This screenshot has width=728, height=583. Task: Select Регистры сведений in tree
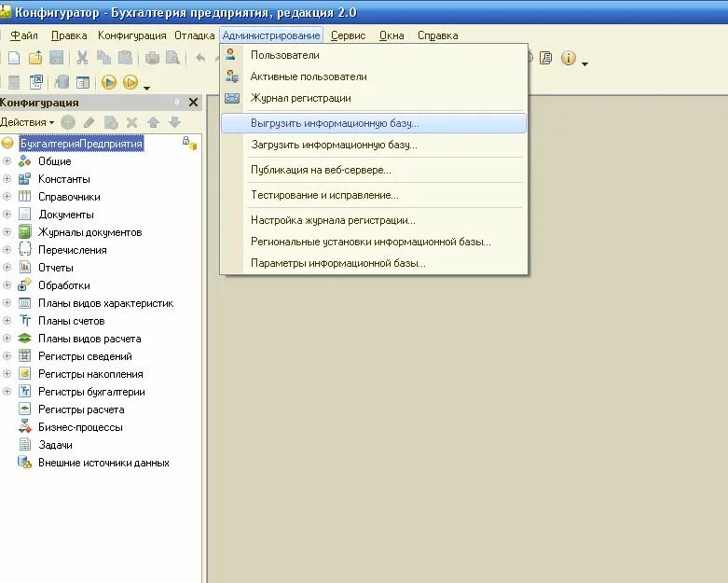point(85,356)
